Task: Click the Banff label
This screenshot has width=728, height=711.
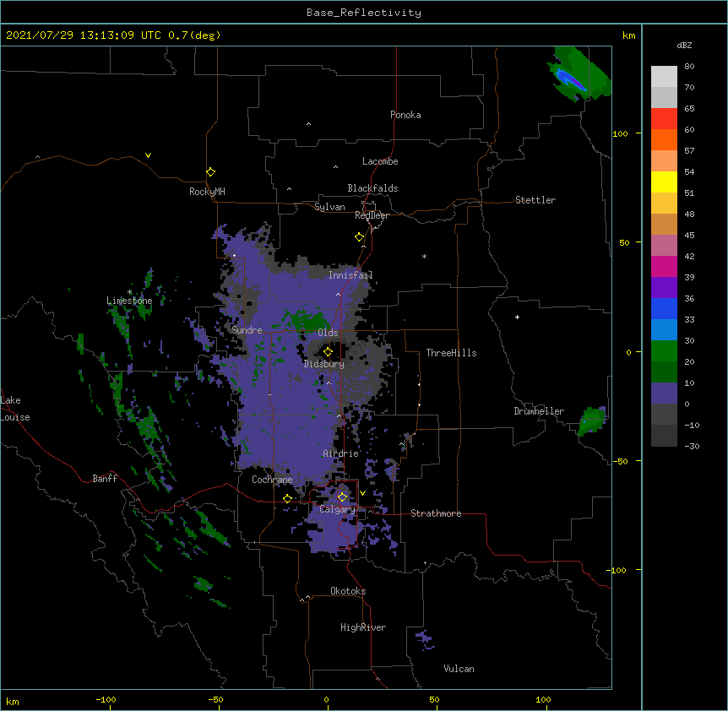Action: 105,479
